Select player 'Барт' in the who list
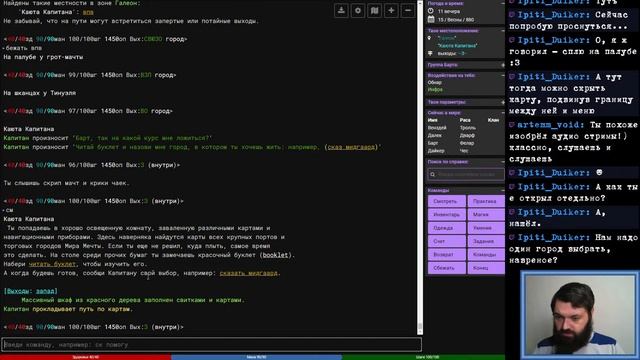 433,143
